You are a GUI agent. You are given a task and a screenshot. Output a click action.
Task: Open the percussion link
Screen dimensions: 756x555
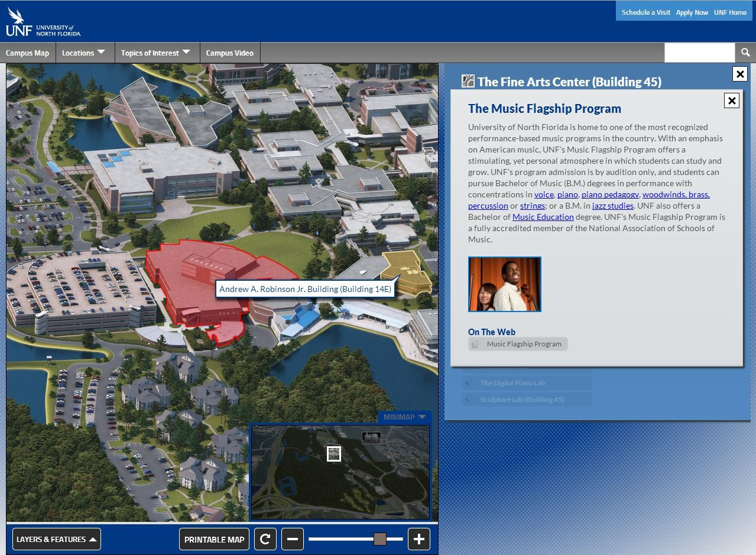[488, 206]
